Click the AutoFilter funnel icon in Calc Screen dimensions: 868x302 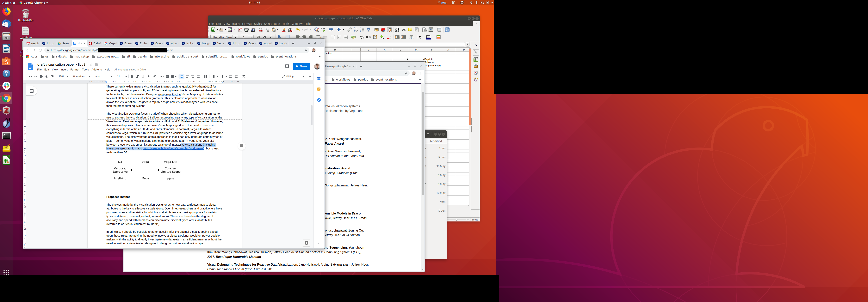[x=369, y=30]
